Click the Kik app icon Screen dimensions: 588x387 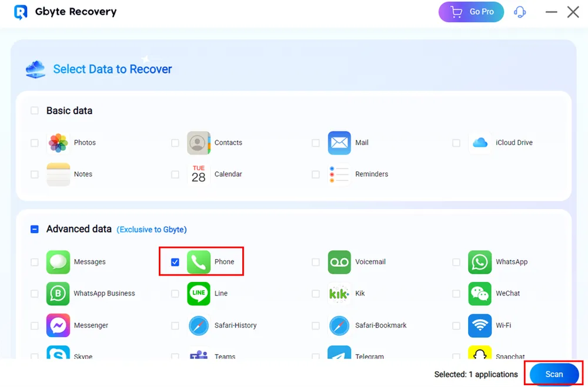point(339,294)
